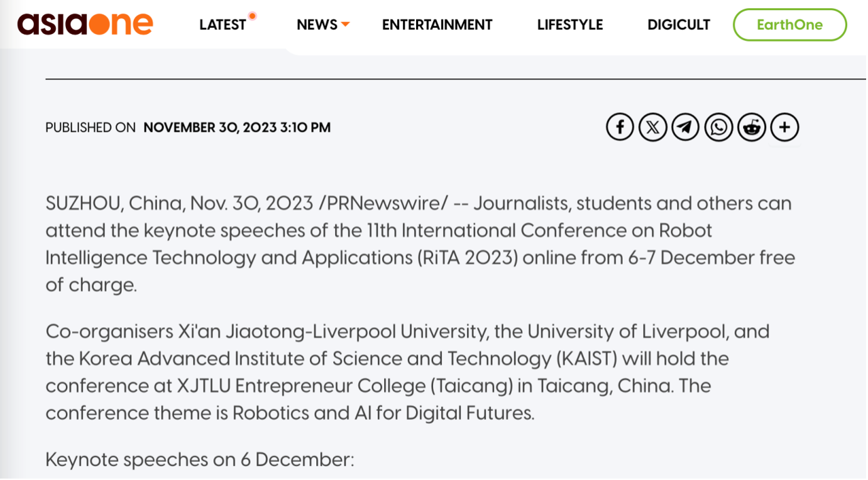Share article via Telegram
Screen dimensions: 868x480
point(686,128)
